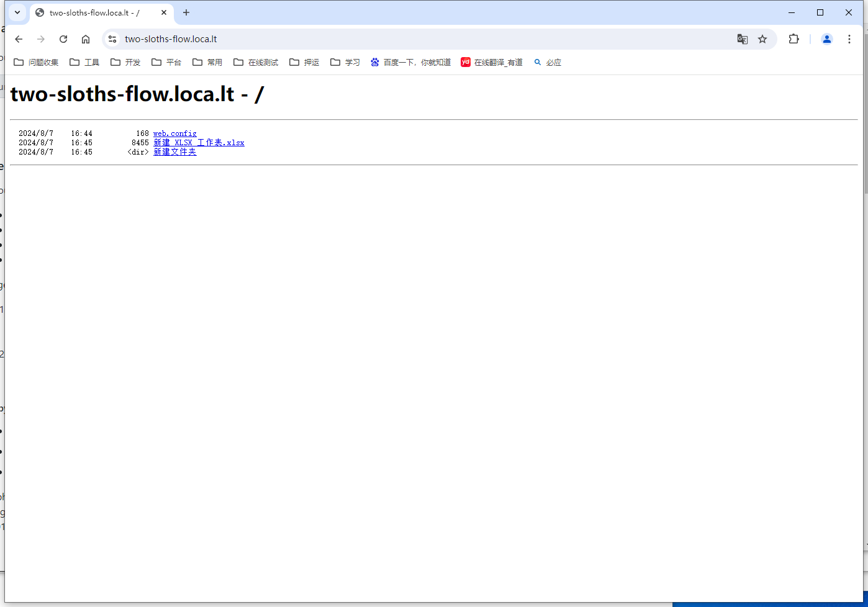Go back to the previous page
Image resolution: width=868 pixels, height=607 pixels.
click(x=19, y=39)
